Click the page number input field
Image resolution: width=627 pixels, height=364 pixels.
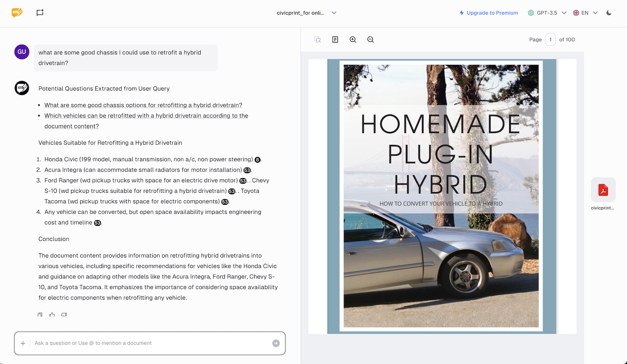point(551,40)
